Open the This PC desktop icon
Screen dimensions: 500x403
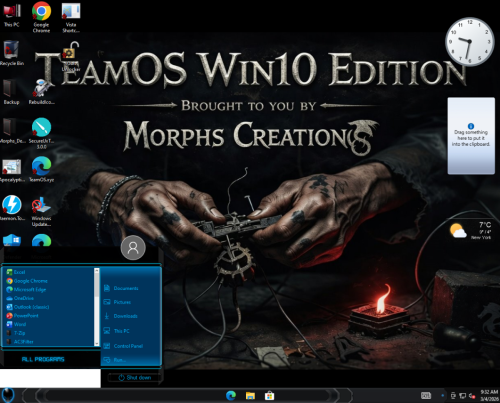click(x=12, y=15)
